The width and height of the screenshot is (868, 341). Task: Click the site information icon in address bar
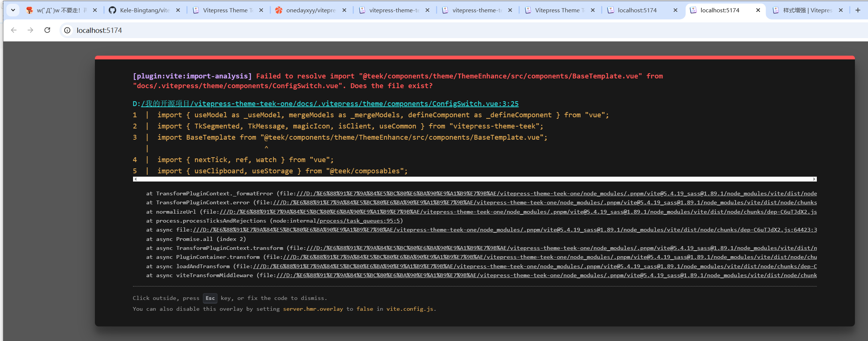(67, 30)
